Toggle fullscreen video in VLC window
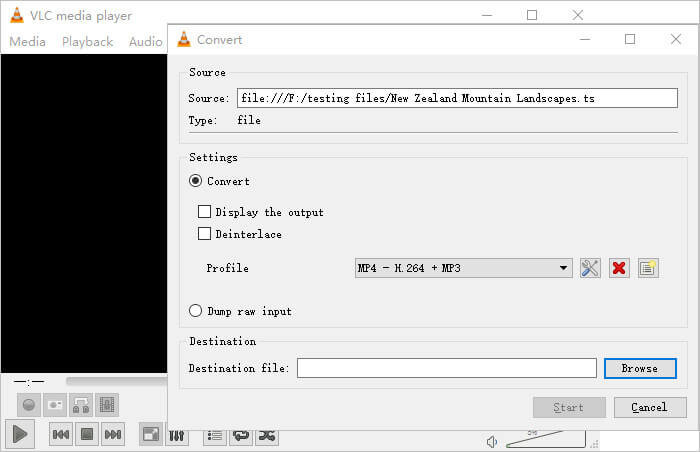The image size is (700, 452). click(x=151, y=434)
